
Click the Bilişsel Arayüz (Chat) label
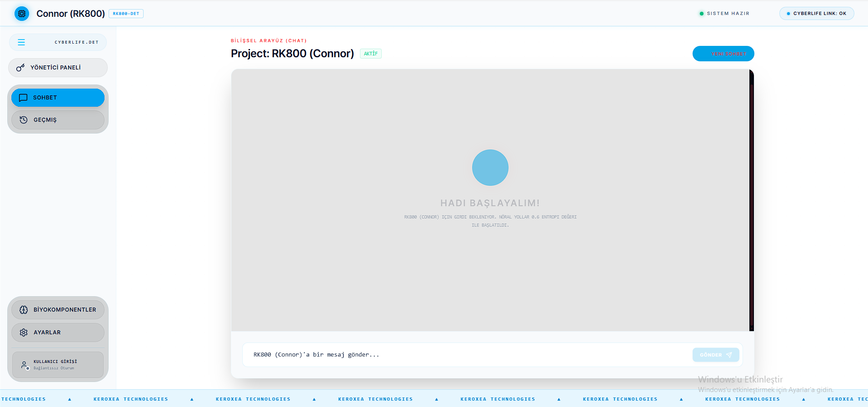[x=269, y=41]
